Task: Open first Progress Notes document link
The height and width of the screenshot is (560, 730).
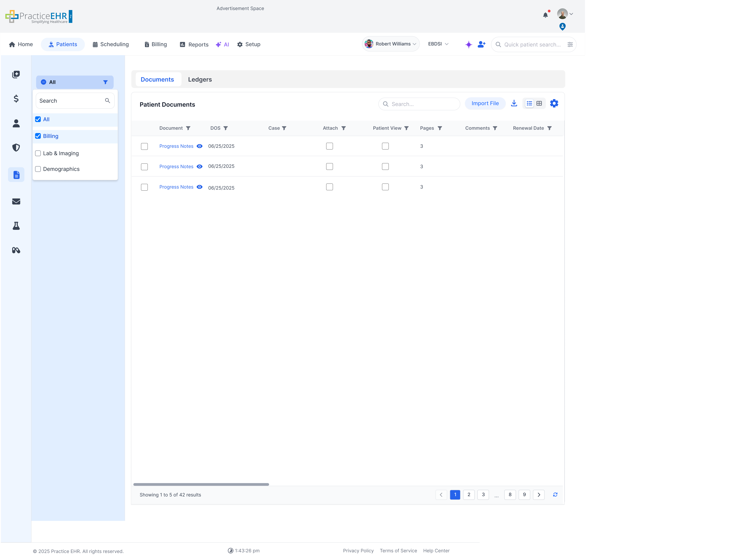Action: (x=176, y=146)
